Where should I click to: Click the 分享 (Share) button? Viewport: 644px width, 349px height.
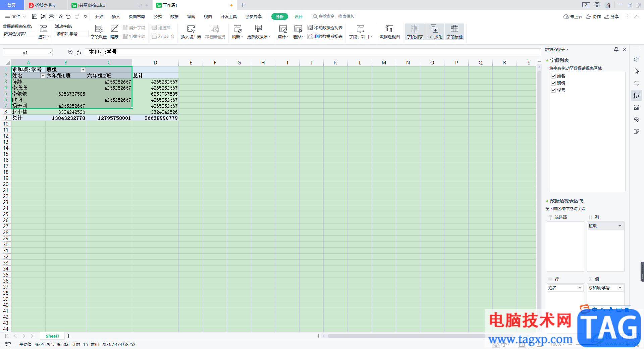point(612,16)
